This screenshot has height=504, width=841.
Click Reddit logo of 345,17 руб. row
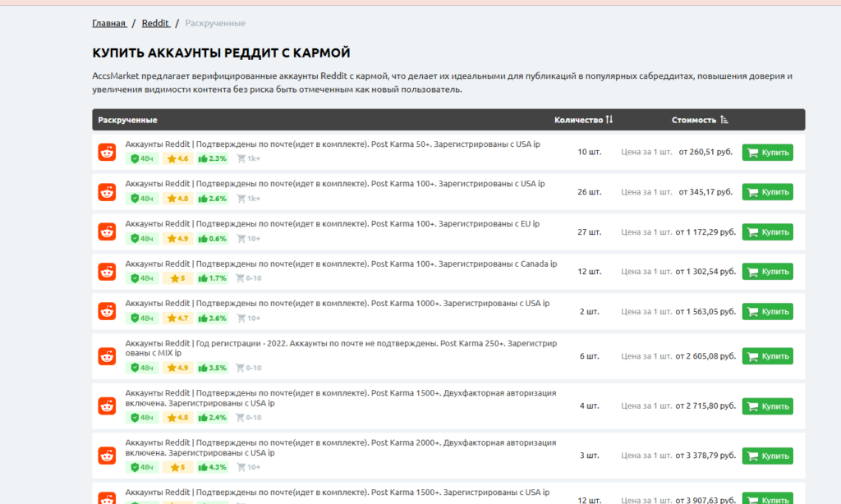[x=107, y=192]
